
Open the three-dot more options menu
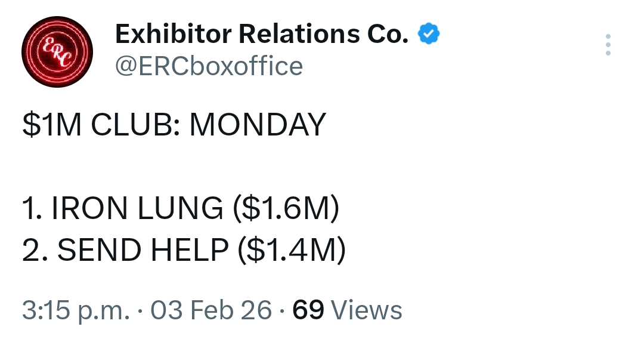(608, 45)
